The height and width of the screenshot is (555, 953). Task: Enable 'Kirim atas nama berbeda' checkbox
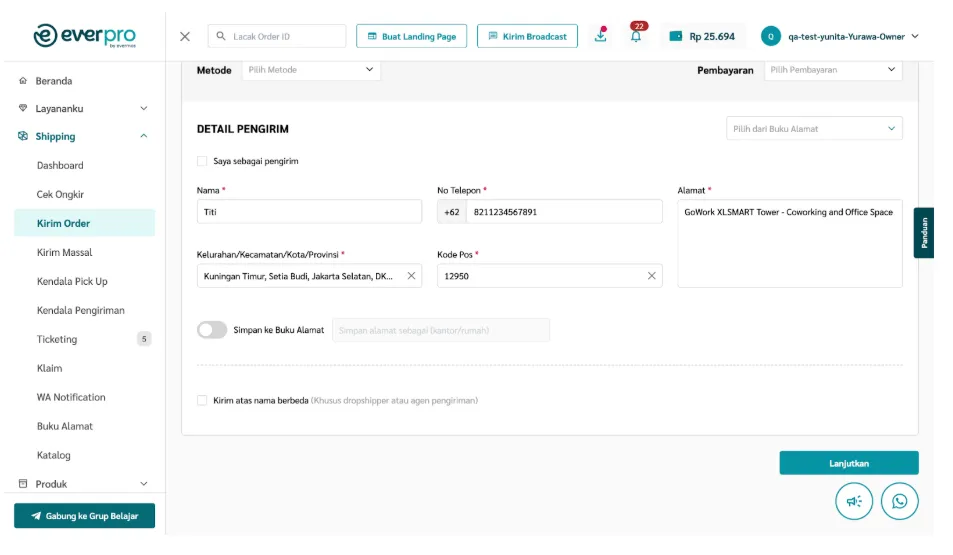[202, 400]
